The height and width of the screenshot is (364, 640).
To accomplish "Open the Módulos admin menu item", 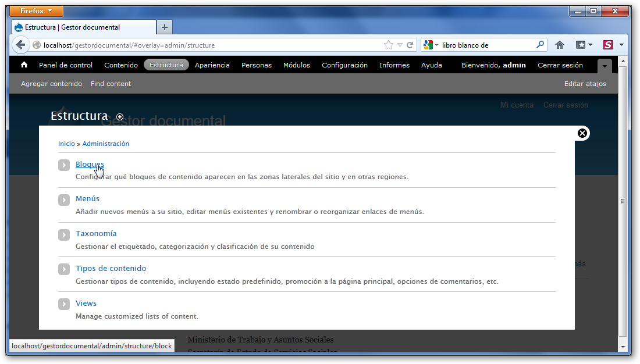I will coord(297,65).
